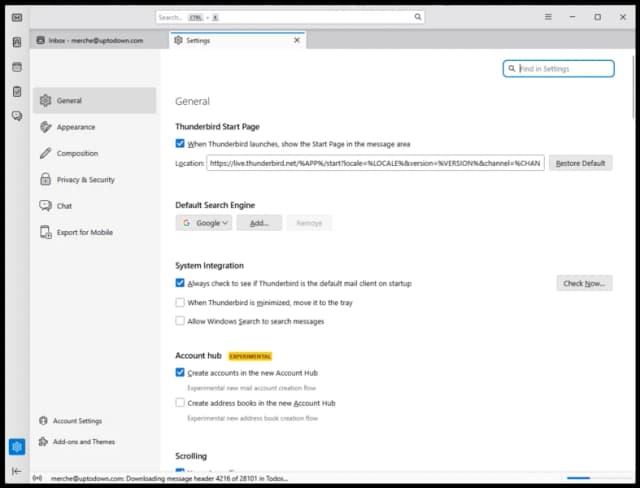640x488 pixels.
Task: Close the Settings tab
Action: coord(297,40)
